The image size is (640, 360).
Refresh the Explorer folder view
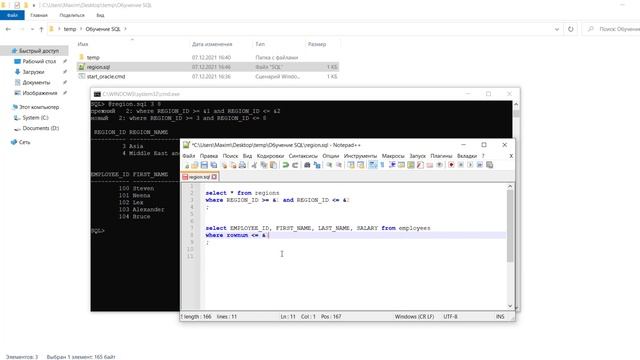click(571, 29)
